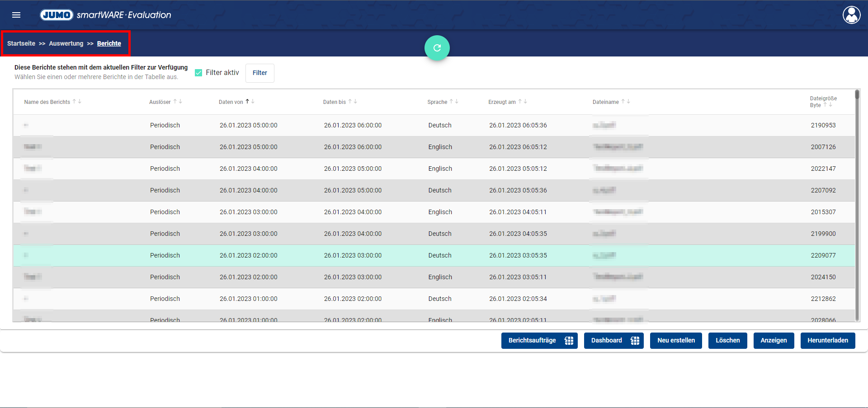
Task: Sort Erzeugt am ascending with the up arrow
Action: [x=520, y=102]
